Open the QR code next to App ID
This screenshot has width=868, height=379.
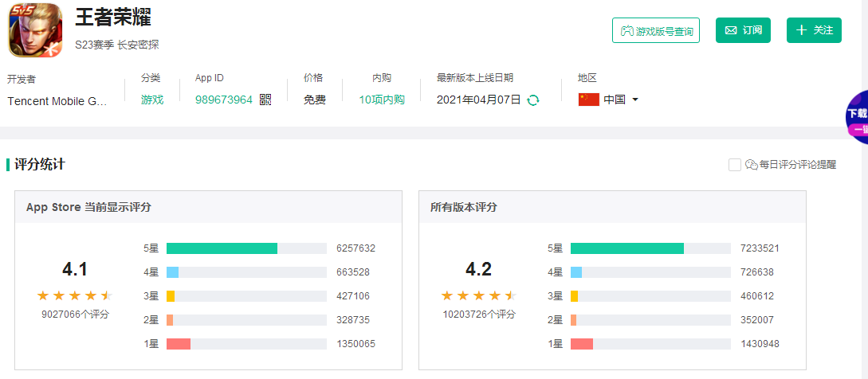(265, 100)
